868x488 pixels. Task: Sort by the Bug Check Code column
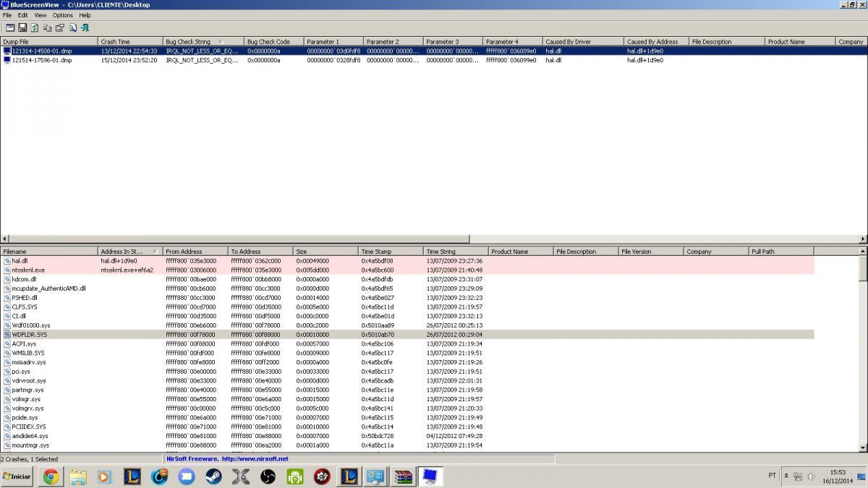(x=274, y=42)
